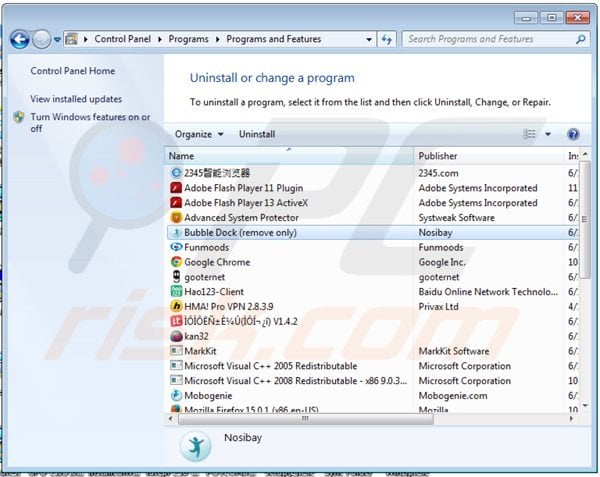Click vertical scrollbar down arrow
Screen dimensions: 600x477
tap(585, 405)
